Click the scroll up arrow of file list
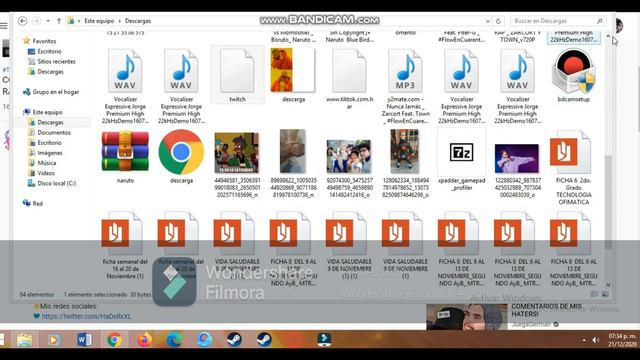 coord(608,36)
